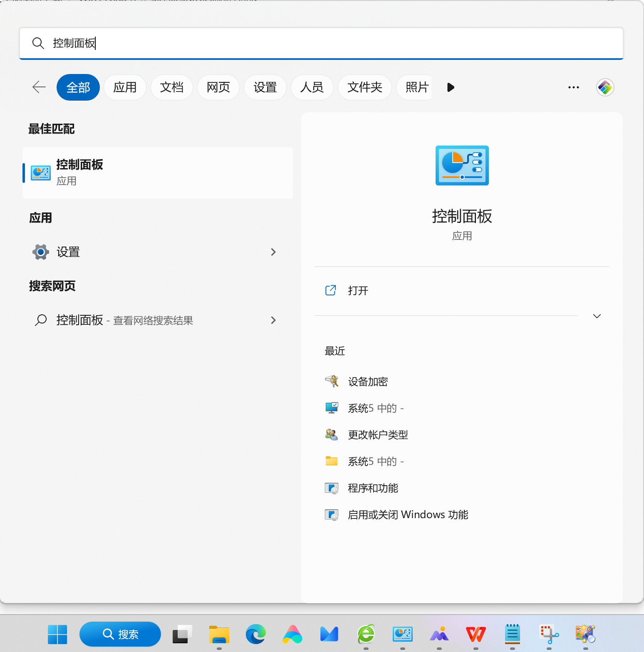
Task: Open 控制面板 web search result
Action: point(158,320)
